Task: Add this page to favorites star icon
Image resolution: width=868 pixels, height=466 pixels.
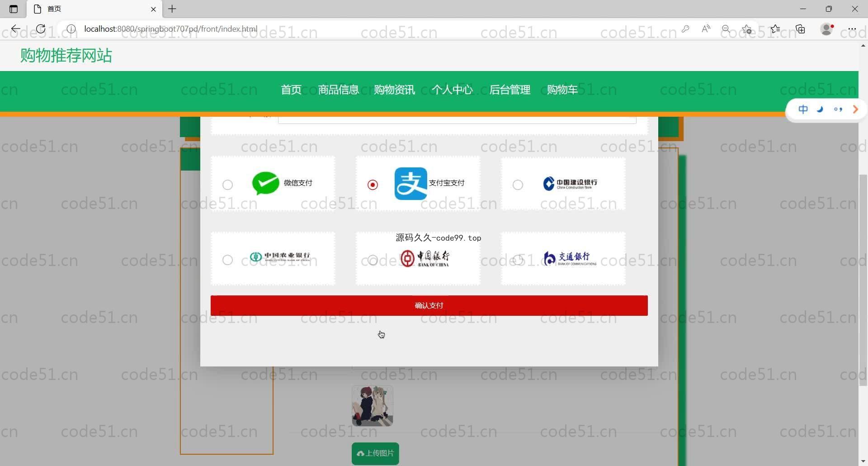Action: coord(747,29)
